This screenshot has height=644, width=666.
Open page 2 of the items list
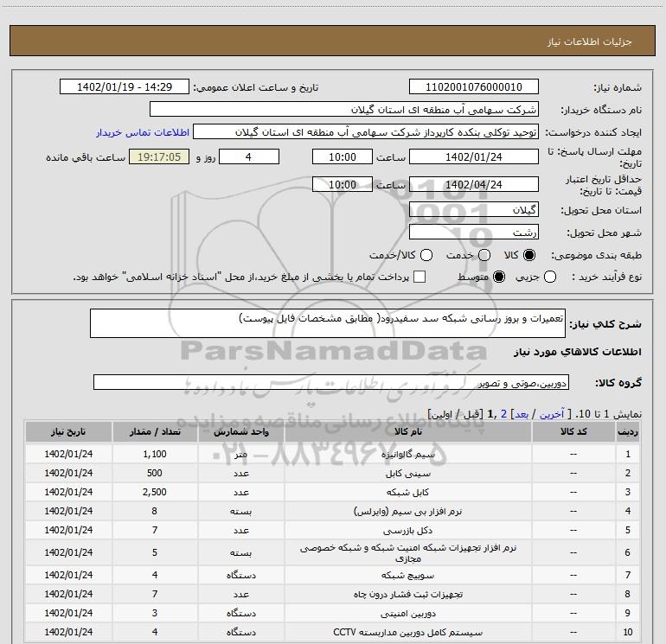(x=503, y=414)
